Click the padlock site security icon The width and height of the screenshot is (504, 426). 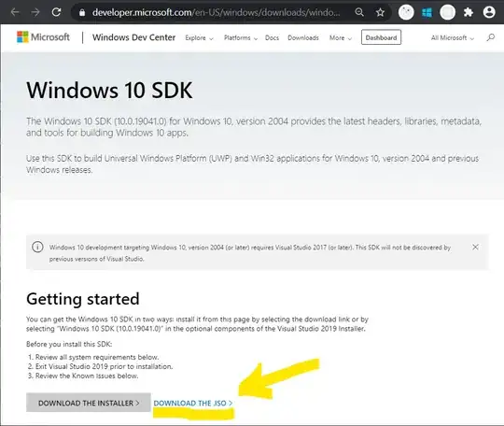point(82,12)
